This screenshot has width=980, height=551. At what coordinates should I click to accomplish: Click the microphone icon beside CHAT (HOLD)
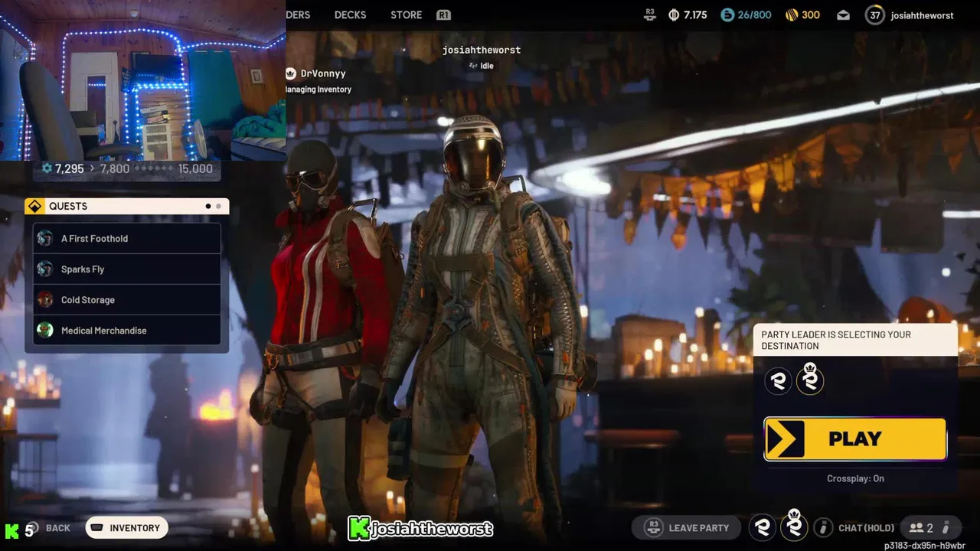pyautogui.click(x=823, y=527)
